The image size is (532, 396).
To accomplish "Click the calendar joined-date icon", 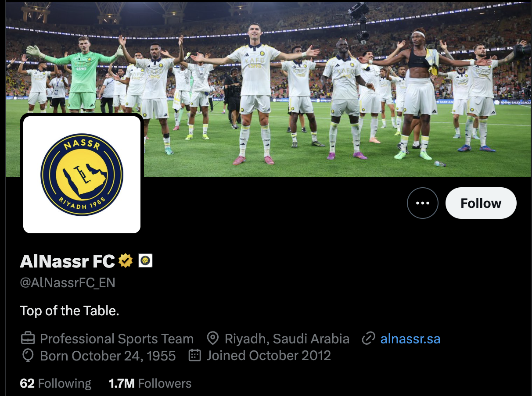I will (x=194, y=355).
